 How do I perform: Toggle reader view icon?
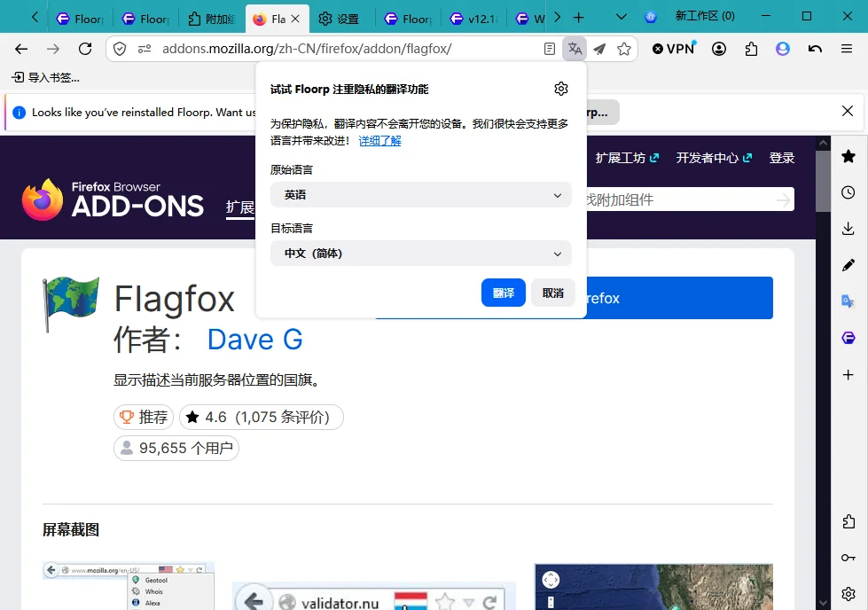549,49
